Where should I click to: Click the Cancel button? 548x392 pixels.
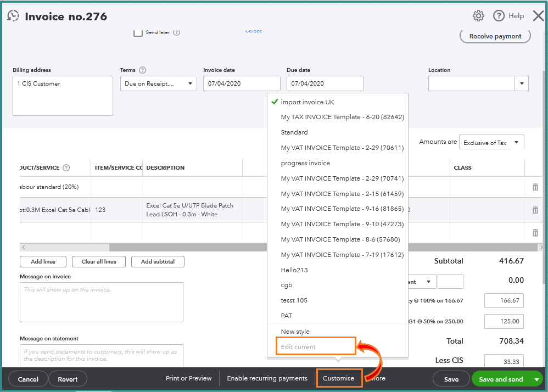[28, 379]
